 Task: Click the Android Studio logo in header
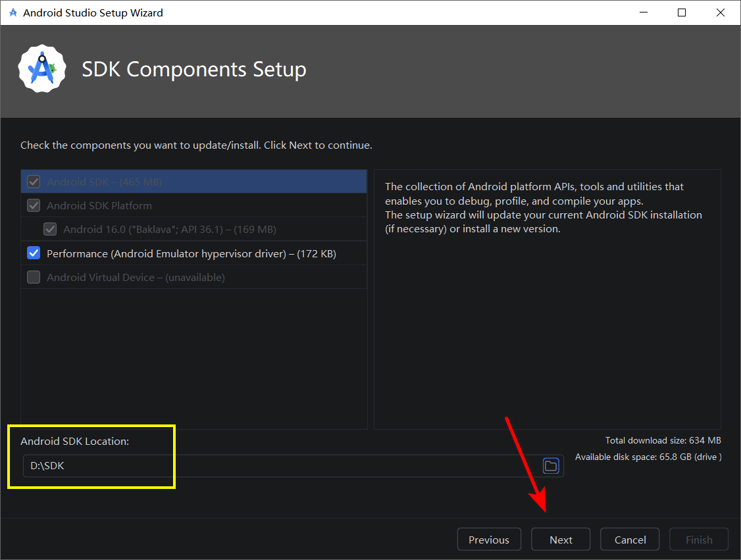point(43,69)
